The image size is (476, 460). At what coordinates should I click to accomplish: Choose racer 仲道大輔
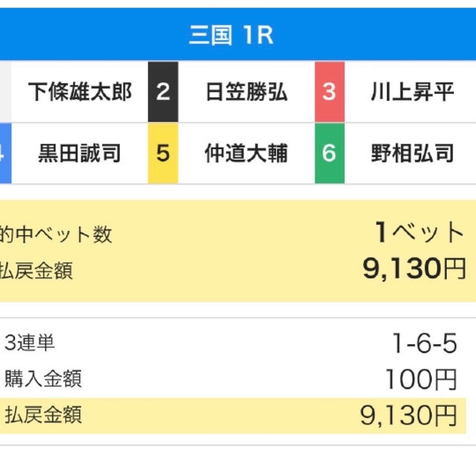(247, 154)
